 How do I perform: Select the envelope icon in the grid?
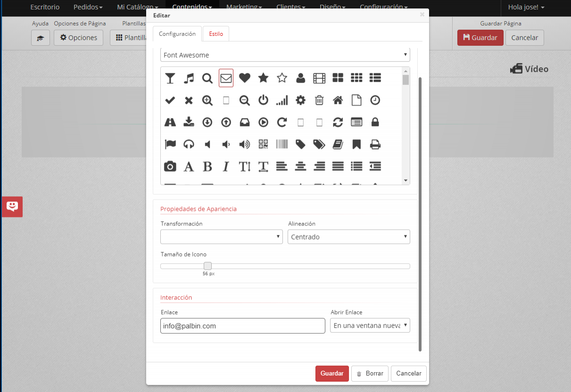click(226, 78)
